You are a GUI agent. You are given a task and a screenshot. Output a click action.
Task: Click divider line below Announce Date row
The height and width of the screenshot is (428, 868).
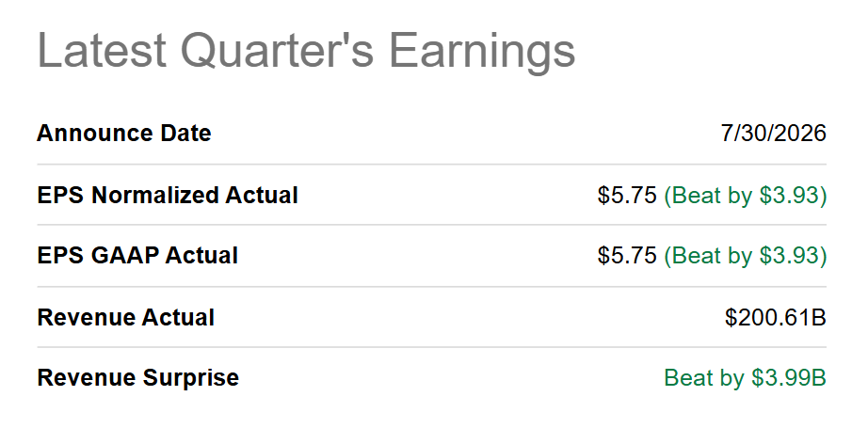point(432,165)
